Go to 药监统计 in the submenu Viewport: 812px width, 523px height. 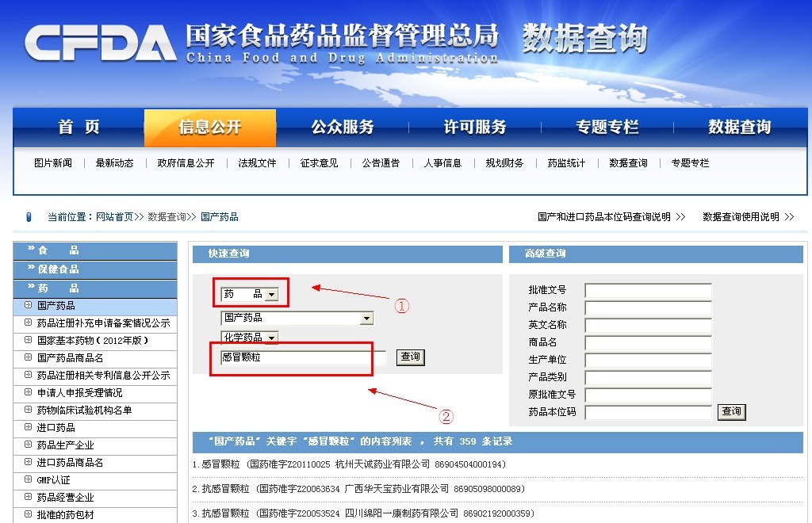click(566, 163)
